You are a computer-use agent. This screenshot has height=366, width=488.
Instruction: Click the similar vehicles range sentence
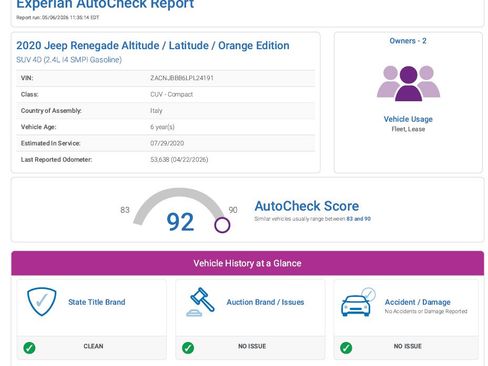(312, 219)
